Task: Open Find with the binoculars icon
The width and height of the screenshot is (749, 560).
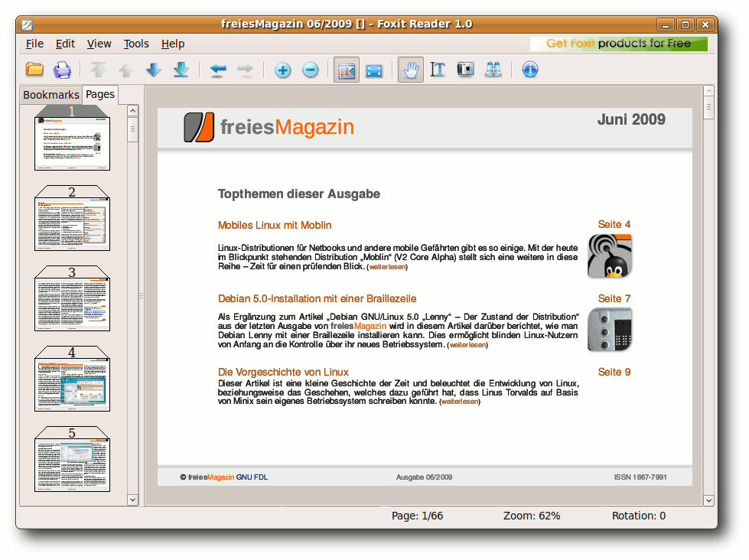Action: coord(493,70)
